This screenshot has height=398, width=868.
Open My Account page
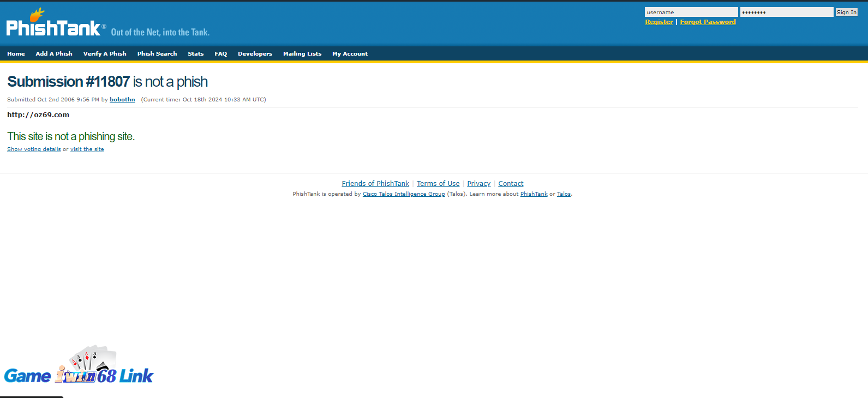tap(350, 54)
